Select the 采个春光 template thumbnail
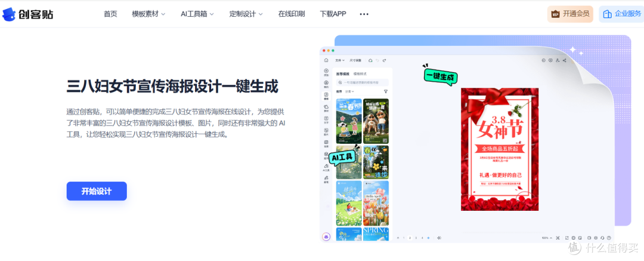Image resolution: width=644 pixels, height=261 pixels. click(349, 121)
